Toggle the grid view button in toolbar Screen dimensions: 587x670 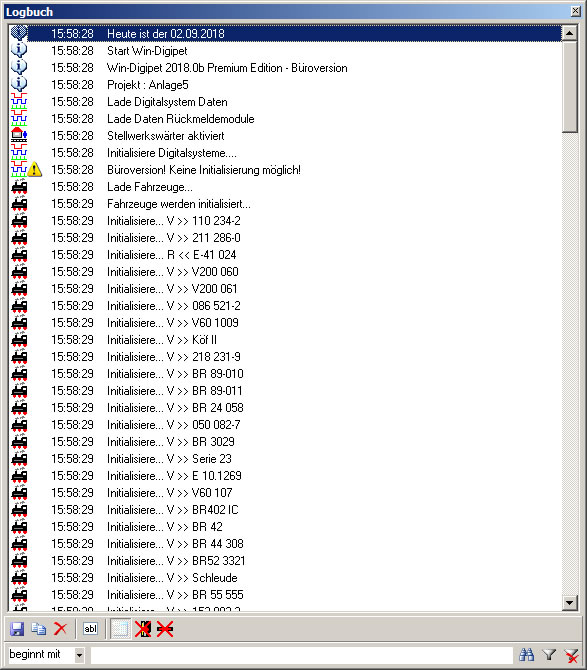tap(120, 629)
